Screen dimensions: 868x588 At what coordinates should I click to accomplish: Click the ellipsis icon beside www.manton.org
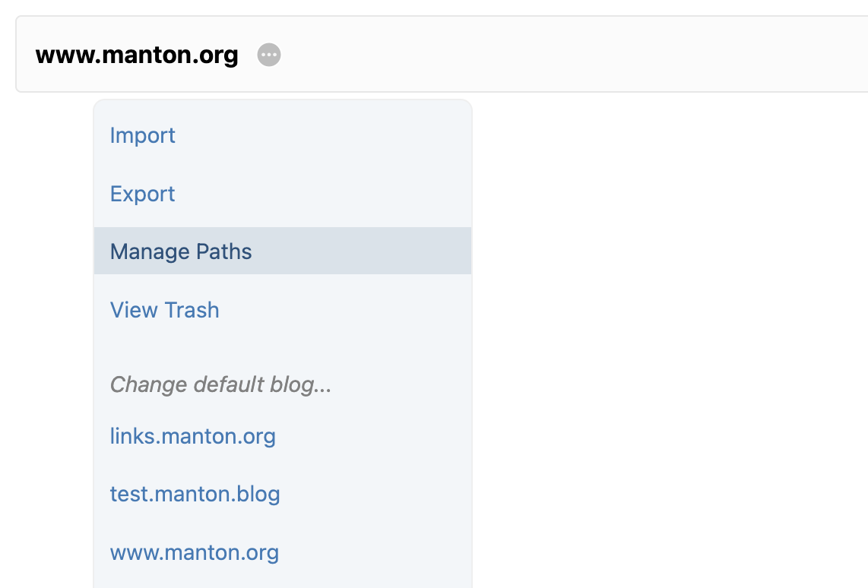coord(269,55)
